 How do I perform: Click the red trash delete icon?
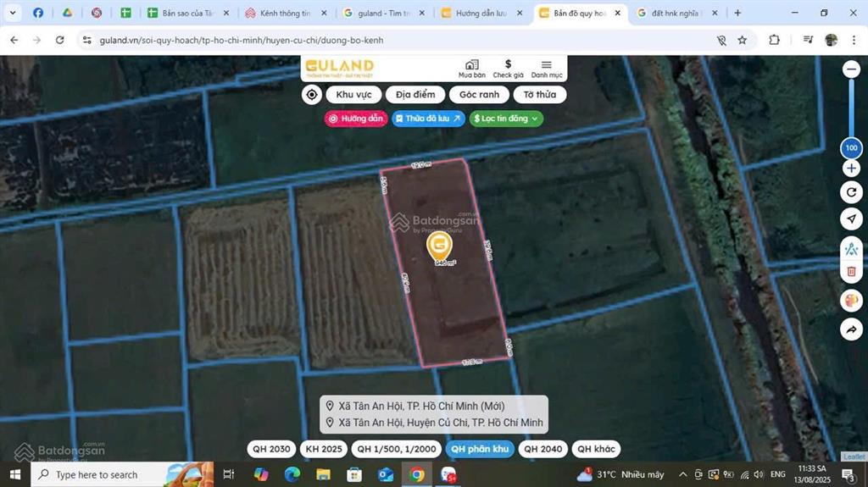coord(851,271)
